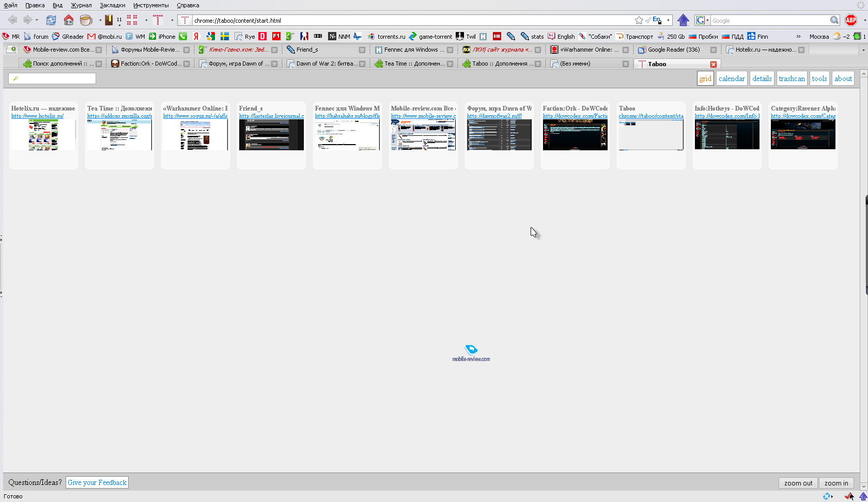Click the blue sync icon in status bar
This screenshot has width=868, height=502.
(827, 496)
